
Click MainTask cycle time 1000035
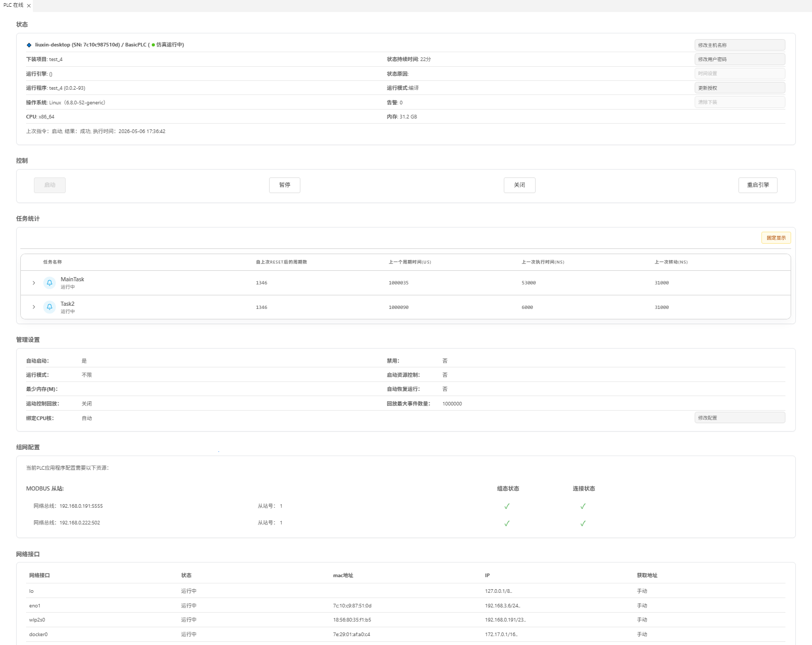coord(398,283)
